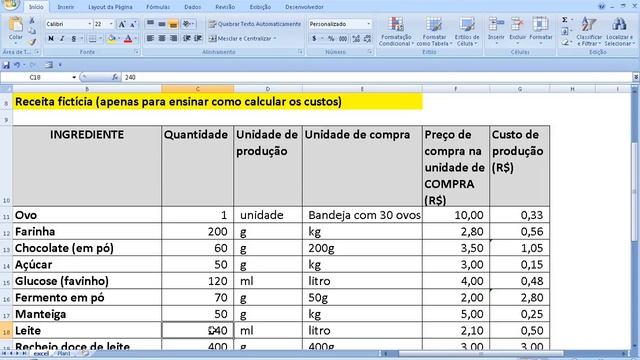The image size is (640, 360).
Task: Switch to Exibição tab
Action: click(x=260, y=7)
